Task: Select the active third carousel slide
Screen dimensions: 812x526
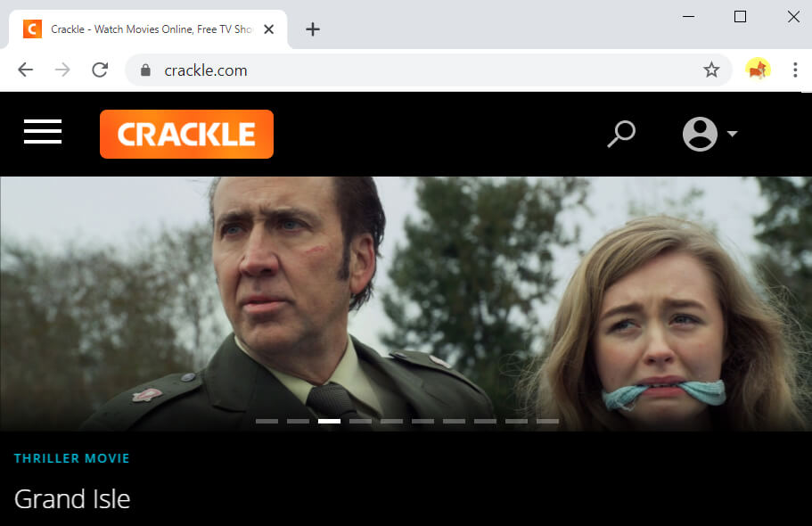Action: [x=330, y=422]
